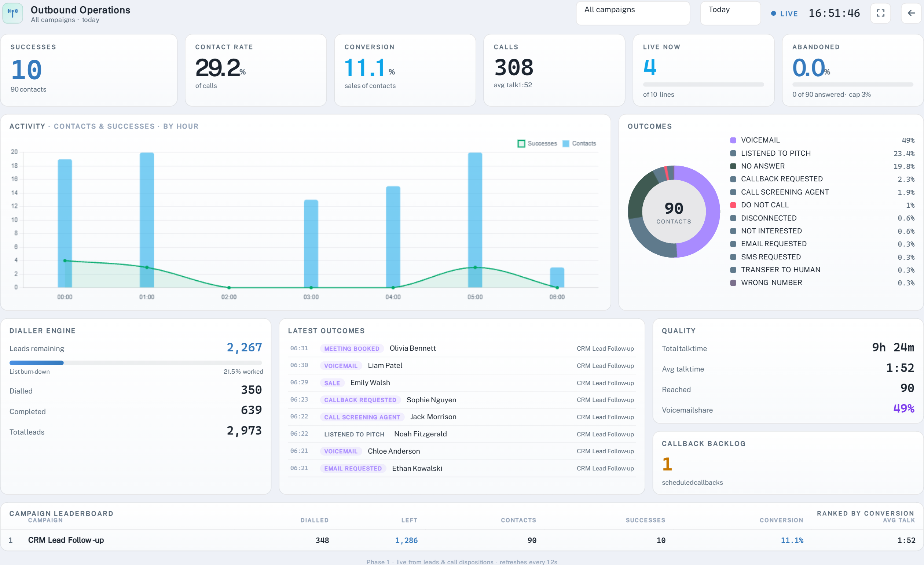Screen dimensions: 924x565
Task: Click the Live Now lines progress bar
Action: pos(704,85)
